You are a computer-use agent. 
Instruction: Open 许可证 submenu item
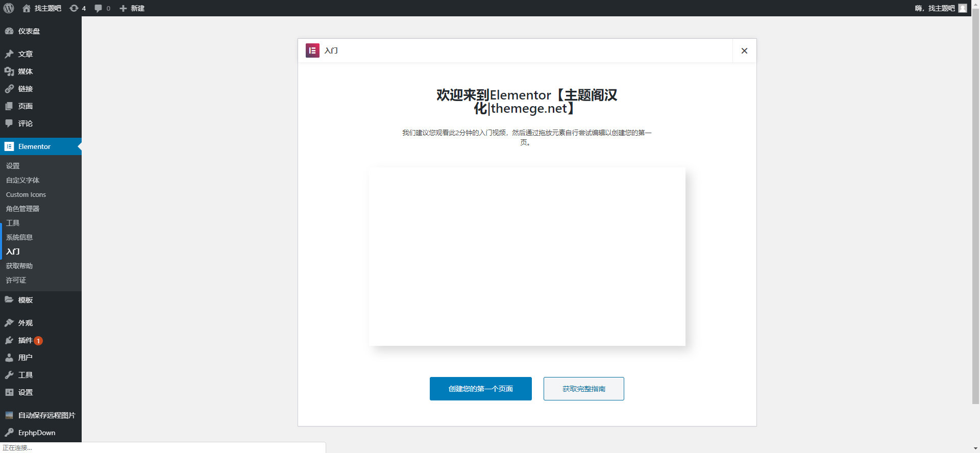coord(16,280)
